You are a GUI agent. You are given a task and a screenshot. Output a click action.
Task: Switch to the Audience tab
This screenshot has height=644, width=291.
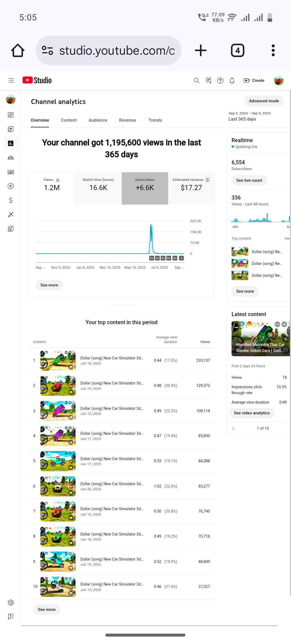98,120
